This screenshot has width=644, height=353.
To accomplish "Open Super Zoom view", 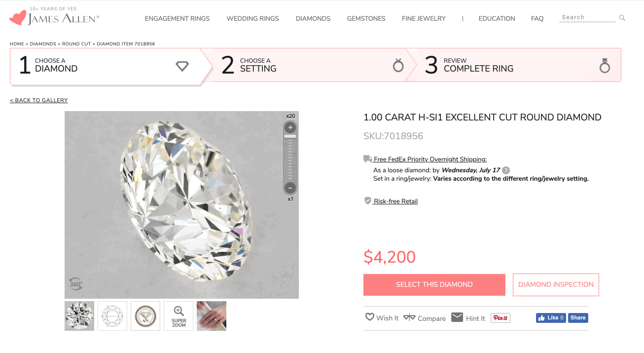I will (179, 316).
